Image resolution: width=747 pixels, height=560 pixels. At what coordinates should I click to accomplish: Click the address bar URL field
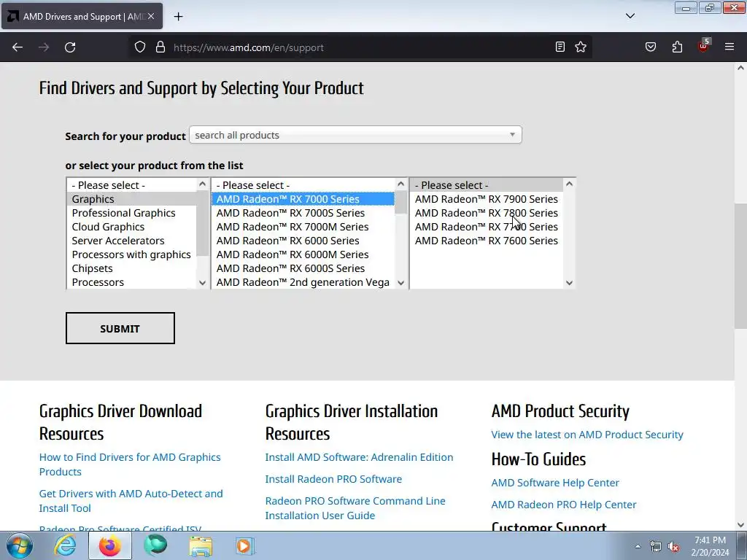coord(362,47)
